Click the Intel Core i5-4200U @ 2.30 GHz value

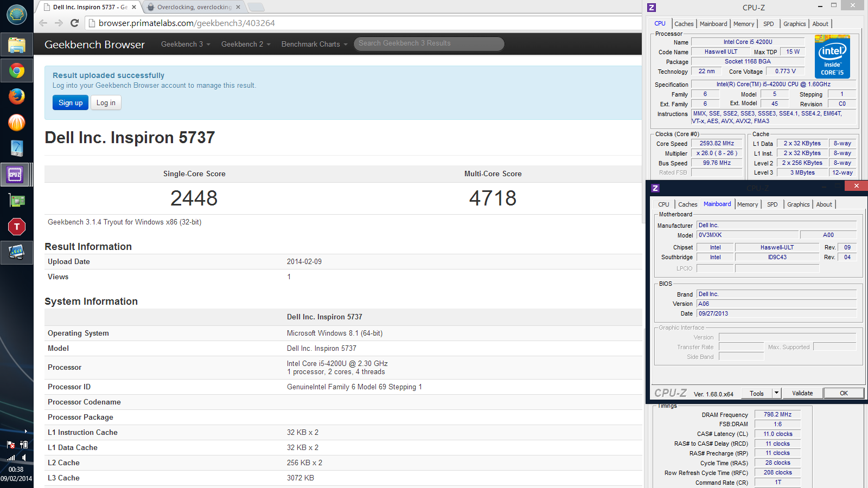[337, 363]
